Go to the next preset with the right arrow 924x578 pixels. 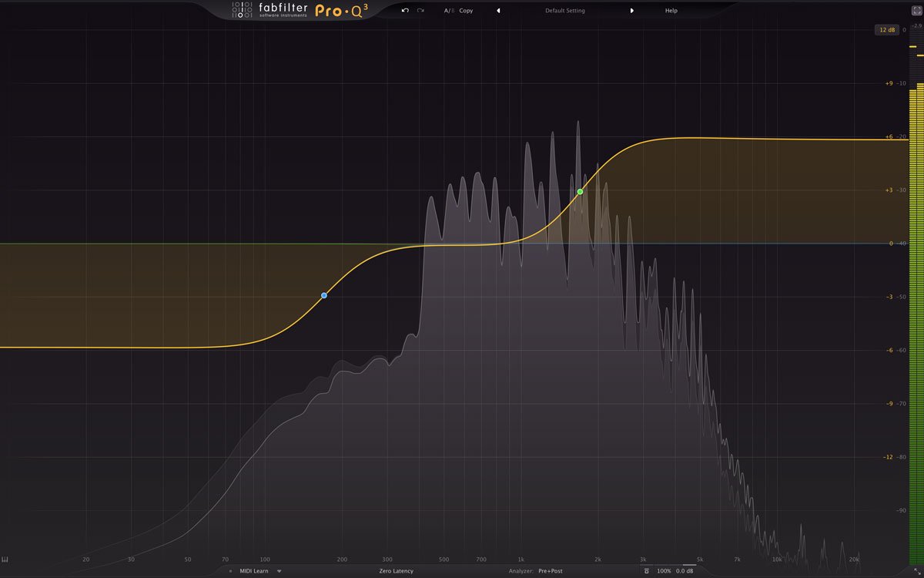tap(632, 11)
